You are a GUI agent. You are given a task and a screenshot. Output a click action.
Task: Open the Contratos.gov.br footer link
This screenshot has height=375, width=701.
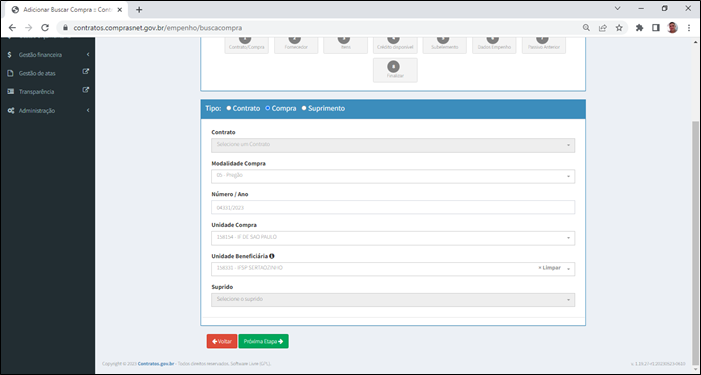[156, 363]
